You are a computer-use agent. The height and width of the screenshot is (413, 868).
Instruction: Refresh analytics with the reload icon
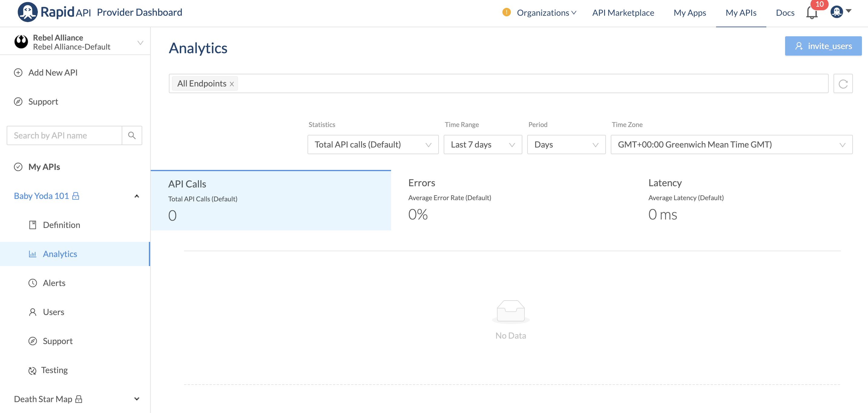pos(843,83)
